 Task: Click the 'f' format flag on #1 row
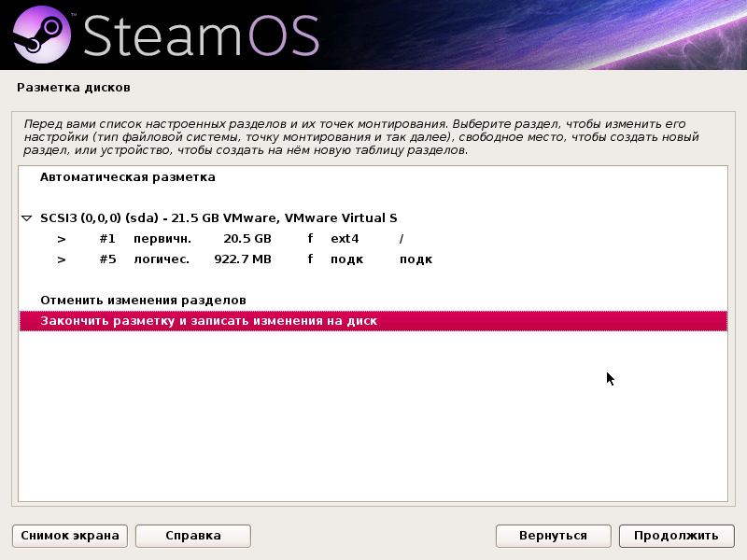point(310,238)
